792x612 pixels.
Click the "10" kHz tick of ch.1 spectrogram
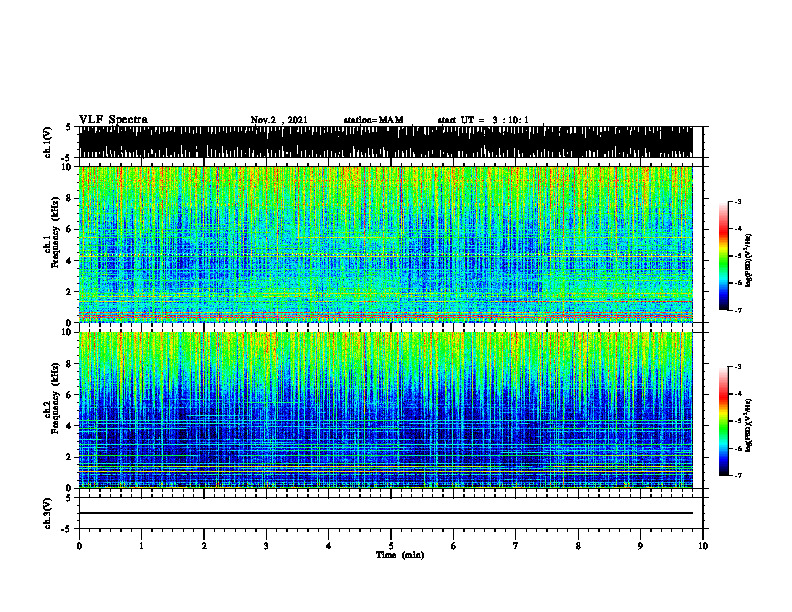pyautogui.click(x=69, y=167)
